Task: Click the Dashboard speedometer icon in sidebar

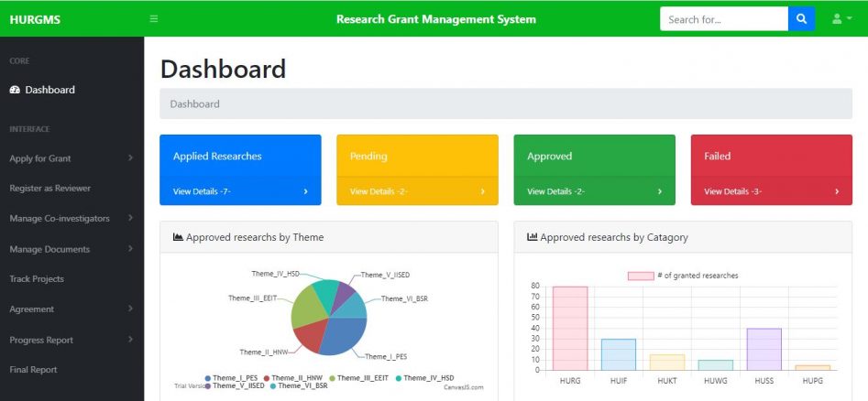Action: (15, 90)
